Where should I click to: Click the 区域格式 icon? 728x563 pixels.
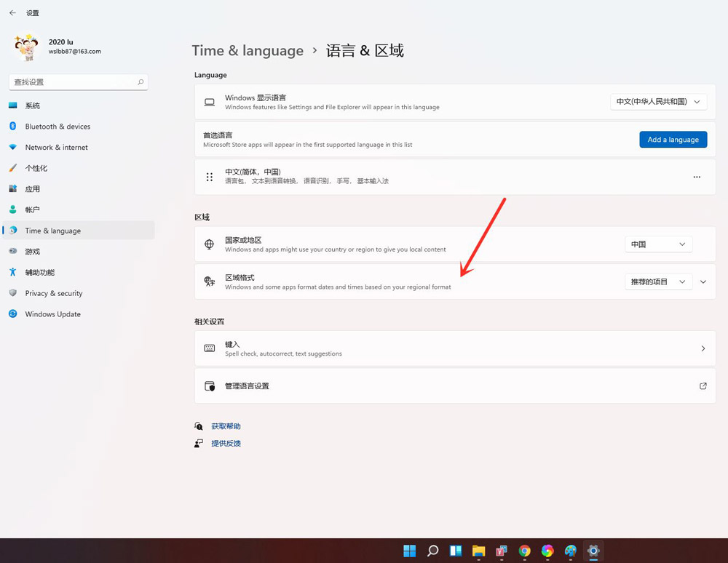click(210, 281)
